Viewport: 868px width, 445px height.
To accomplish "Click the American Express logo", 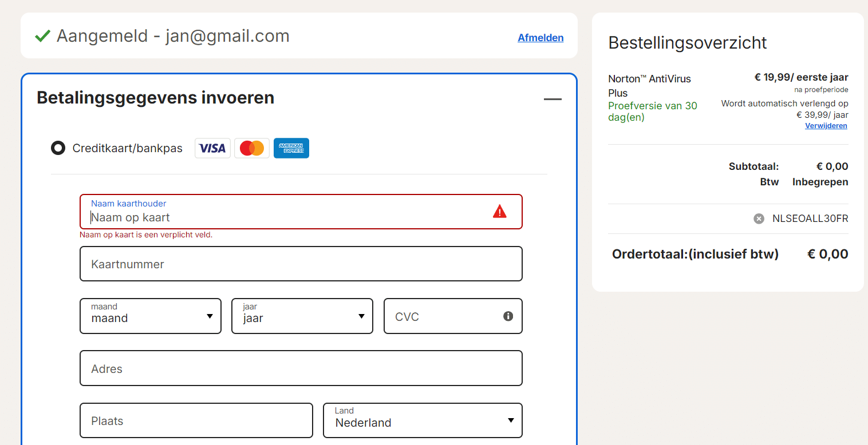I will pyautogui.click(x=291, y=148).
